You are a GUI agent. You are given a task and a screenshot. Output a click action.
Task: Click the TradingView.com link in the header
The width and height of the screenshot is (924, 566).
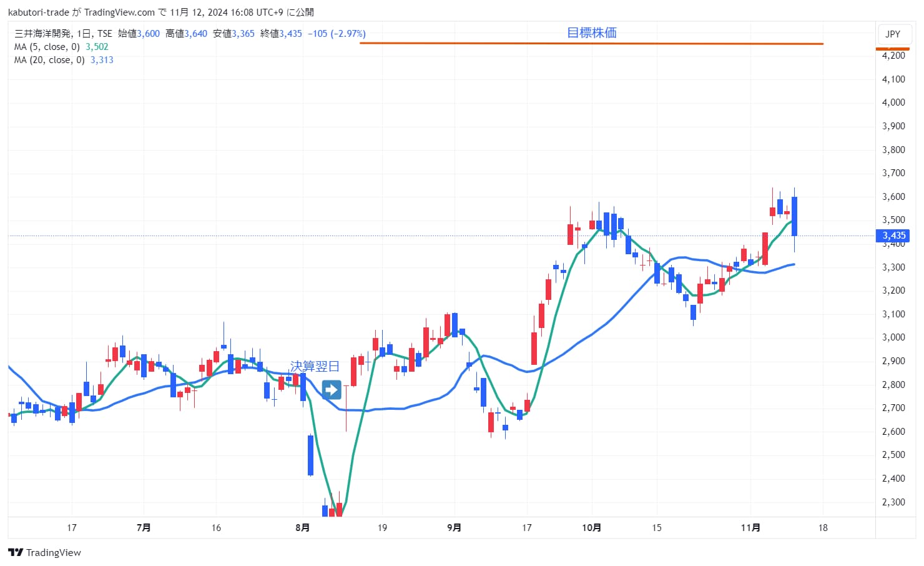[119, 12]
